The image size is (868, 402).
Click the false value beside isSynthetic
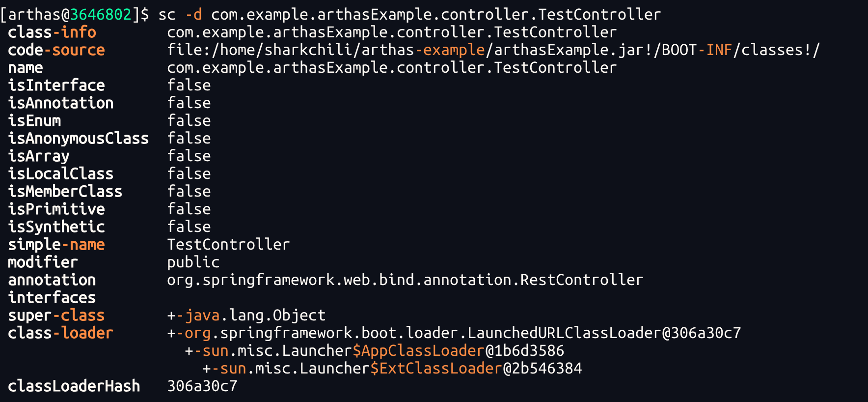pyautogui.click(x=189, y=227)
